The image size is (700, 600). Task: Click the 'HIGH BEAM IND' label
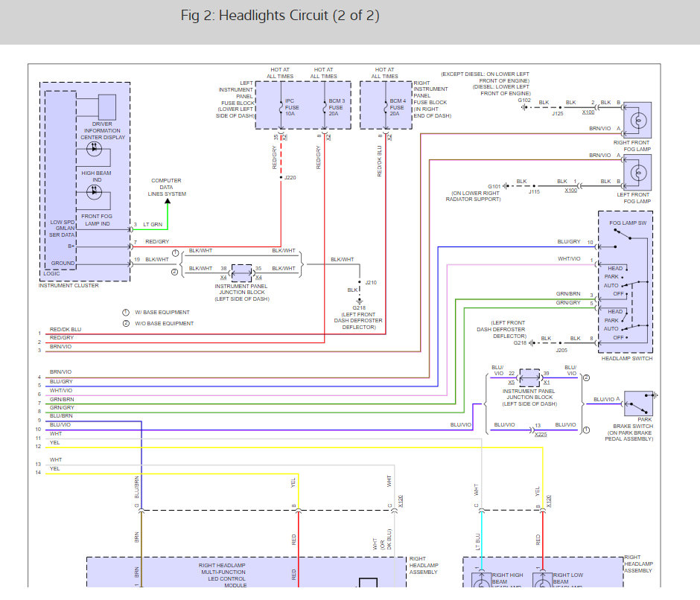click(96, 176)
